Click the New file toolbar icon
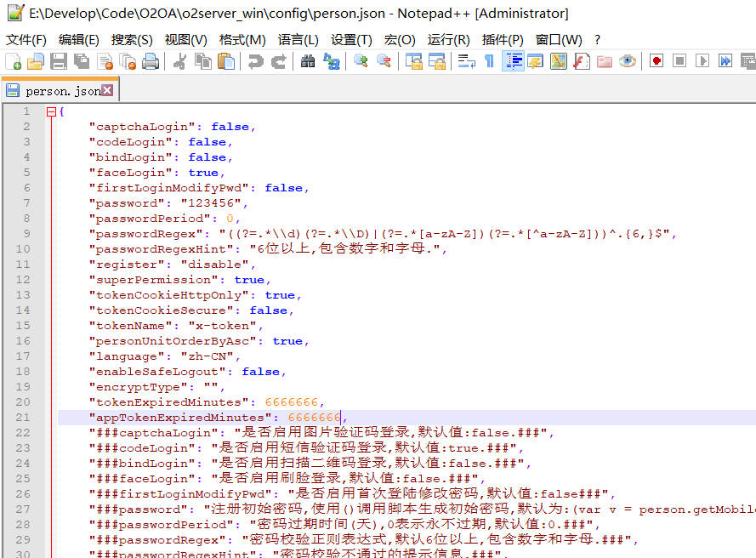The image size is (756, 558). [x=14, y=61]
